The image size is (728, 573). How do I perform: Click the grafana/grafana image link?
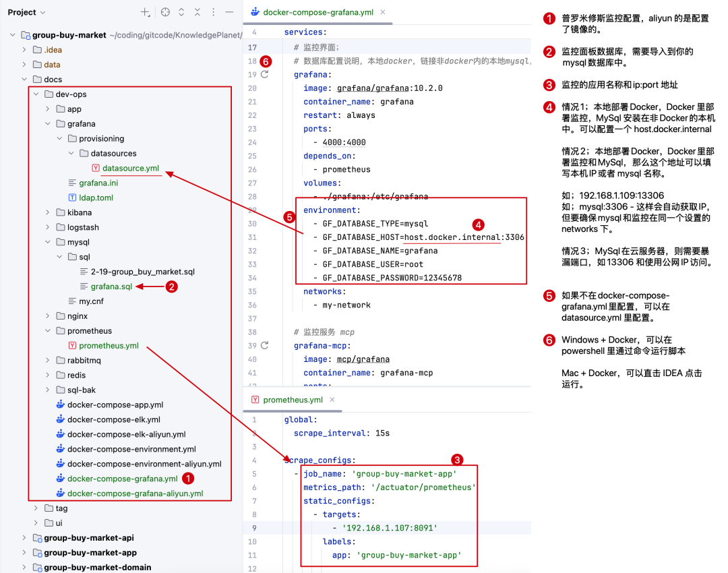point(373,88)
